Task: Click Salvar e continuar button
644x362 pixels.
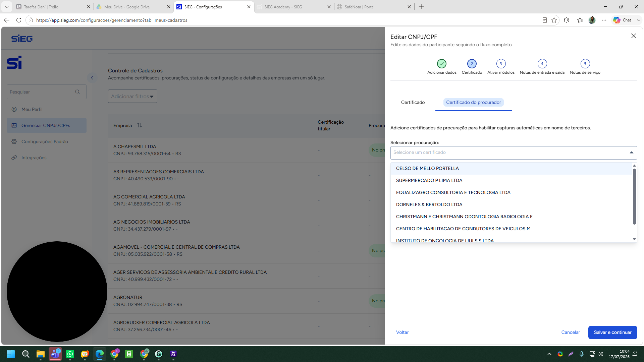Action: coord(612,332)
